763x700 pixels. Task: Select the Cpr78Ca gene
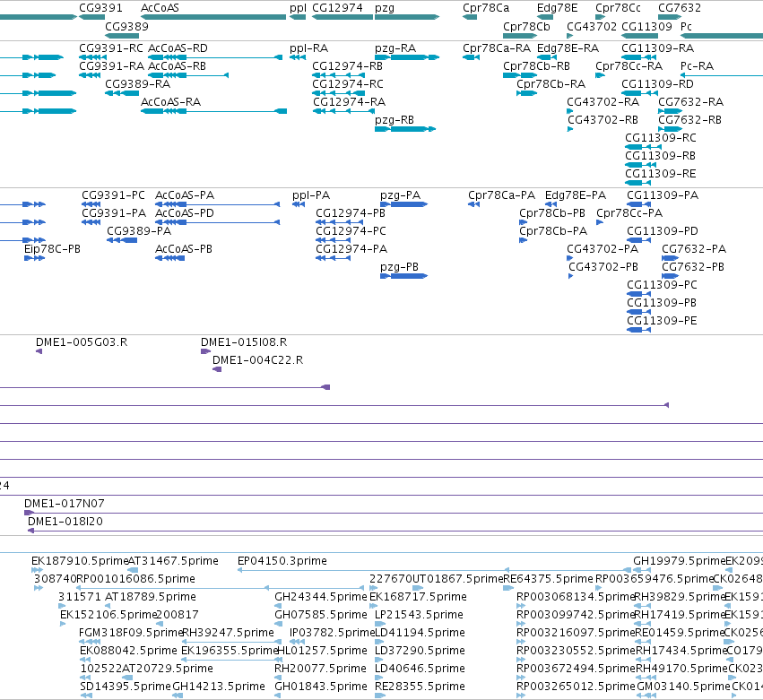point(470,17)
